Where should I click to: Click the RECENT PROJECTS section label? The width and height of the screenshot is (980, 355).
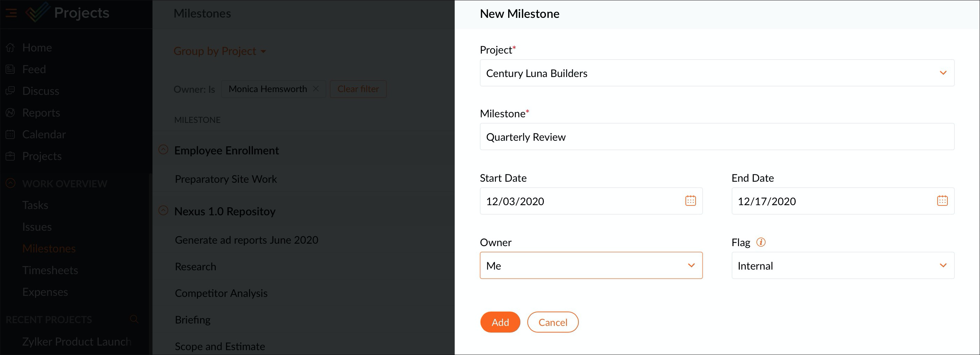49,320
